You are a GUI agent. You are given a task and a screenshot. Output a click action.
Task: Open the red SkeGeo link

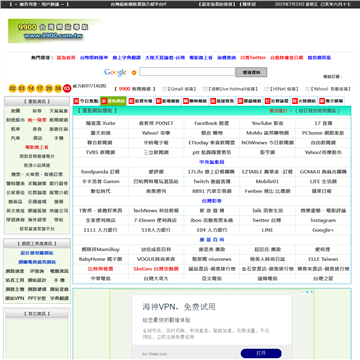point(156,269)
